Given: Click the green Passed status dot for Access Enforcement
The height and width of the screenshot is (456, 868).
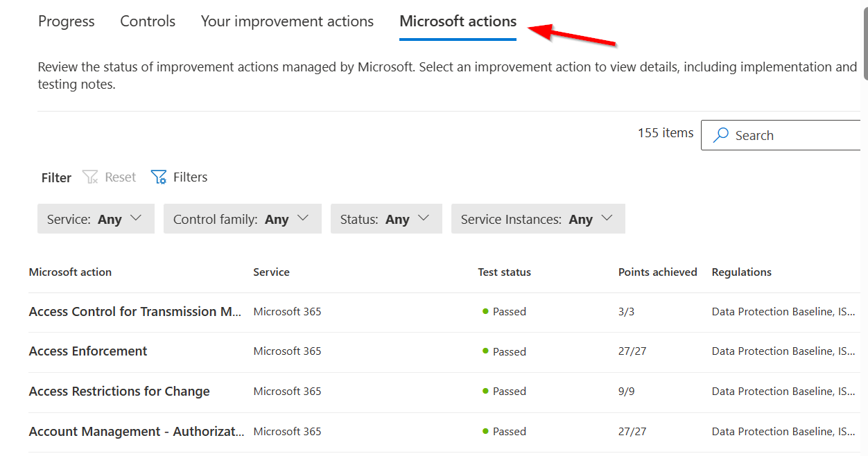Looking at the screenshot, I should click(487, 351).
